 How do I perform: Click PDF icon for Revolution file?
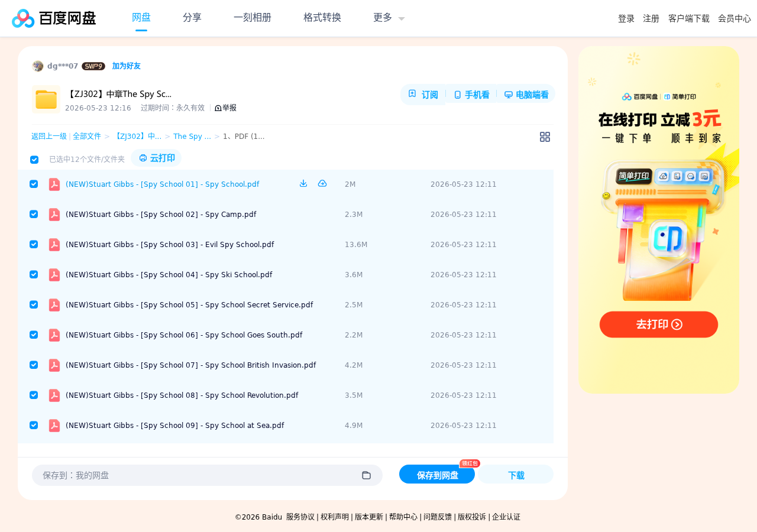point(54,395)
